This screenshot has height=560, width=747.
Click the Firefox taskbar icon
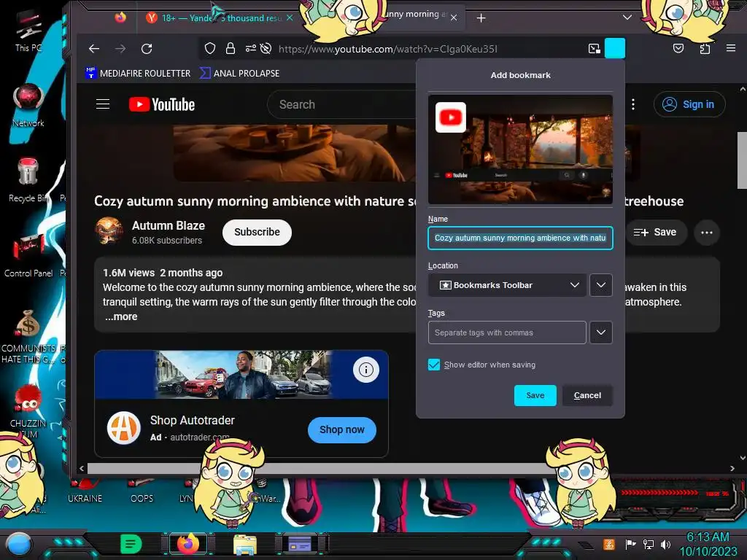pos(188,544)
